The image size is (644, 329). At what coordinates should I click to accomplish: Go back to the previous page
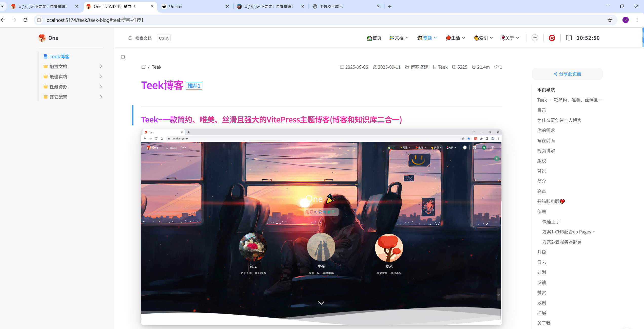3,20
